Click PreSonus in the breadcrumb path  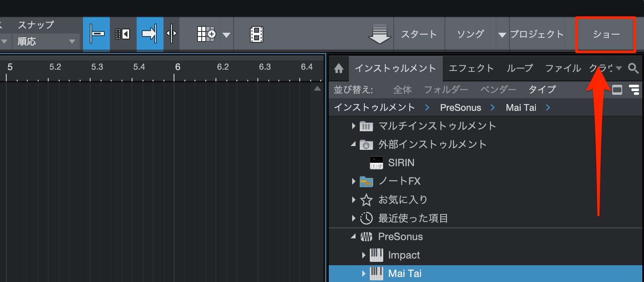(460, 107)
